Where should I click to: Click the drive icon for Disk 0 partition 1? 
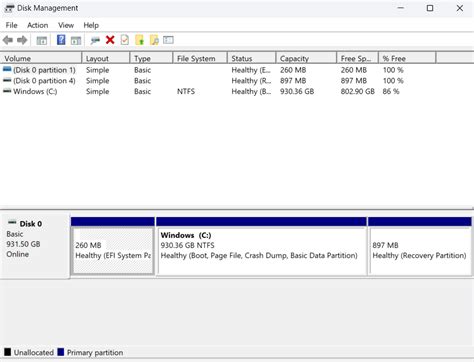click(7, 70)
